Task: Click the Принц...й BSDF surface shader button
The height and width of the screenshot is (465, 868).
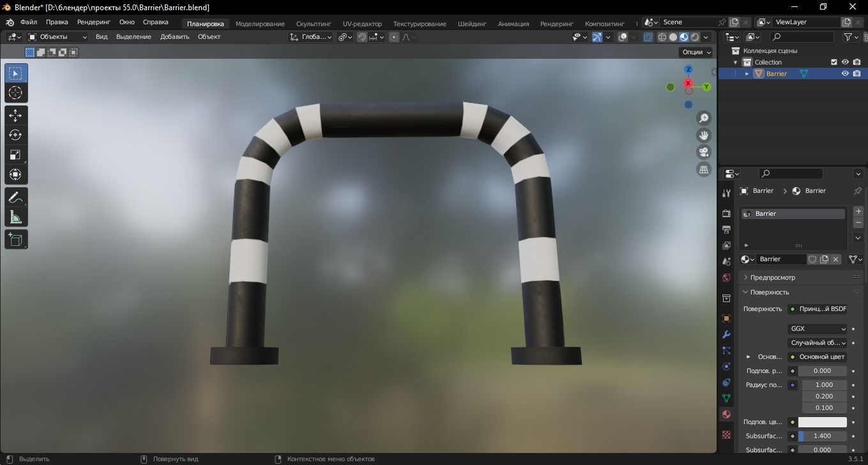Action: [x=817, y=309]
